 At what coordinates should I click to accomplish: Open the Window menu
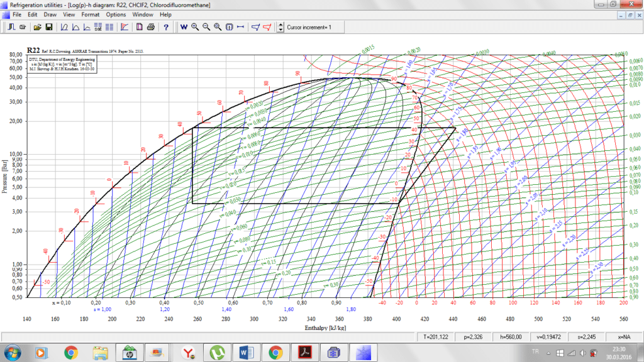(x=143, y=14)
